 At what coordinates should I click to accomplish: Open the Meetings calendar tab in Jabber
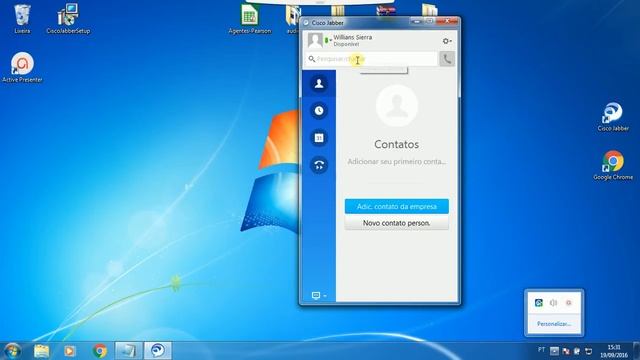click(x=319, y=138)
